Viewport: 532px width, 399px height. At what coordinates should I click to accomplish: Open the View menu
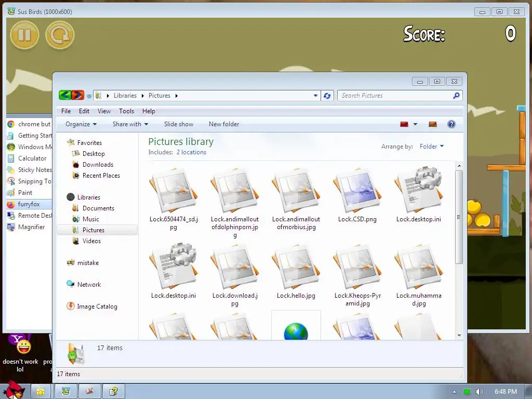104,111
